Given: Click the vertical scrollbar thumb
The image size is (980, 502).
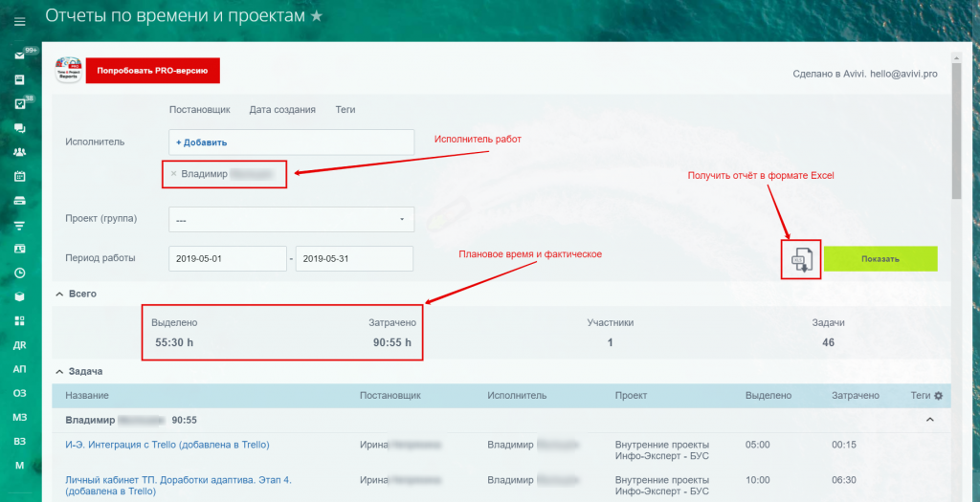Looking at the screenshot, I should pos(956,131).
